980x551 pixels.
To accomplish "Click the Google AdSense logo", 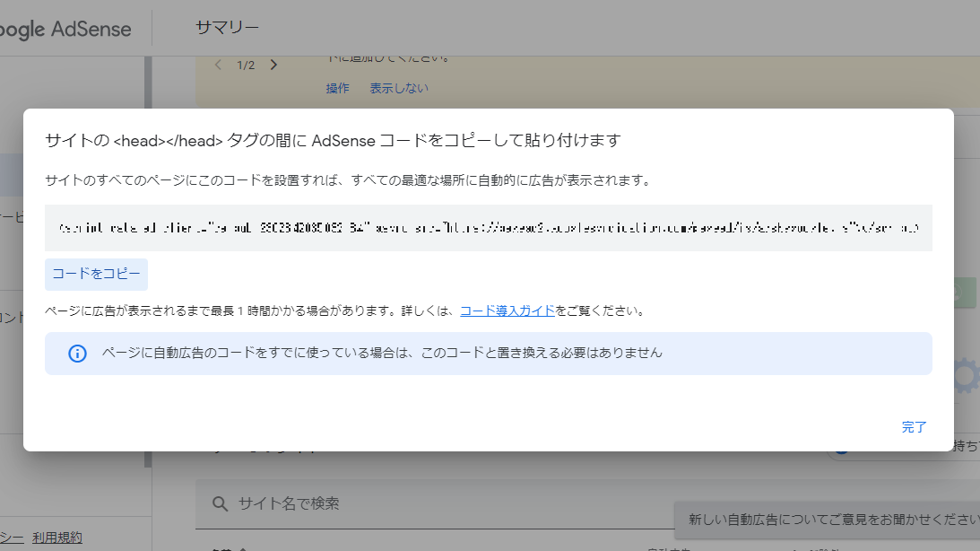I will coord(65,29).
